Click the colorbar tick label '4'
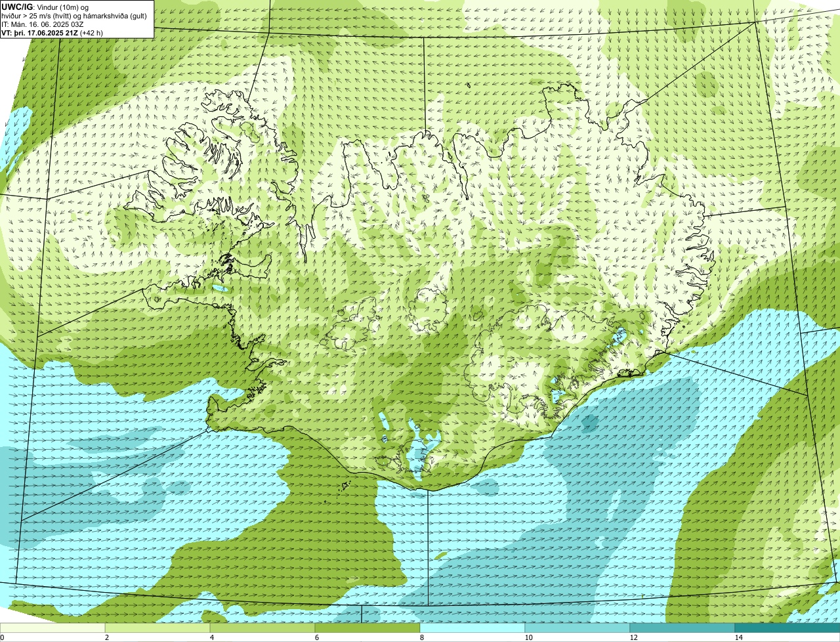 click(x=211, y=637)
